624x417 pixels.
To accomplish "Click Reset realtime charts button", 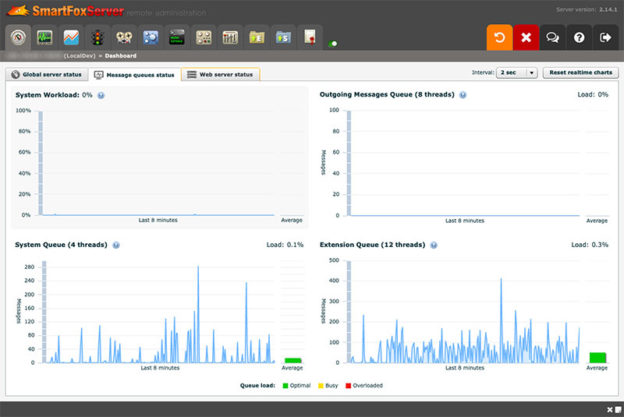I will [x=581, y=72].
